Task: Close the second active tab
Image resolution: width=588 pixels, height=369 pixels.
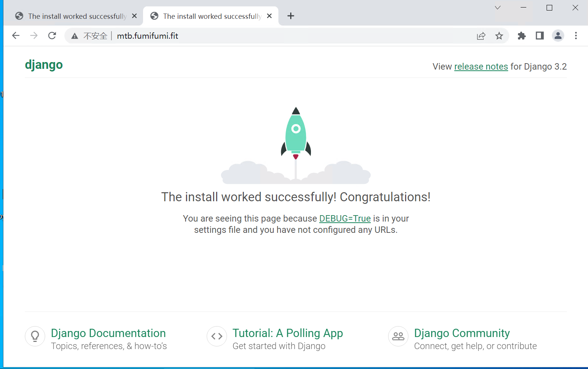Action: [x=269, y=16]
